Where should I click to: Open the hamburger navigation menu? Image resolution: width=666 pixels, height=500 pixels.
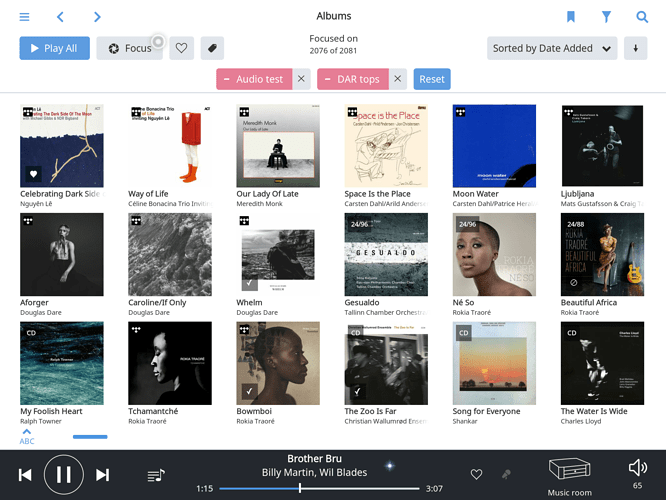[x=24, y=17]
